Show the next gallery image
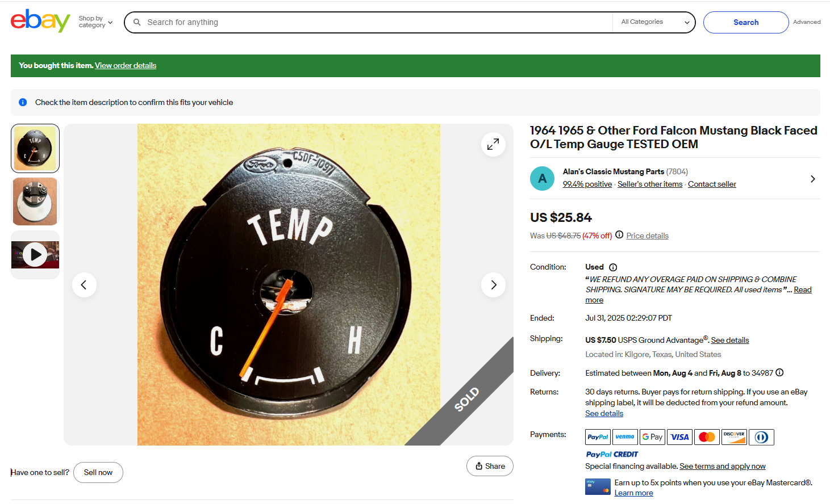This screenshot has height=504, width=830. coord(493,285)
